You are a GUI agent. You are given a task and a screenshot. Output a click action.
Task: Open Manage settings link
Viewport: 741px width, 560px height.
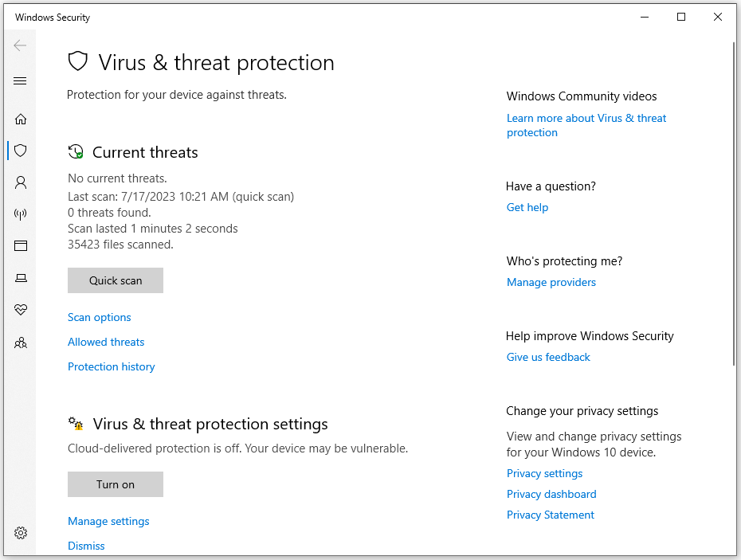pos(108,521)
